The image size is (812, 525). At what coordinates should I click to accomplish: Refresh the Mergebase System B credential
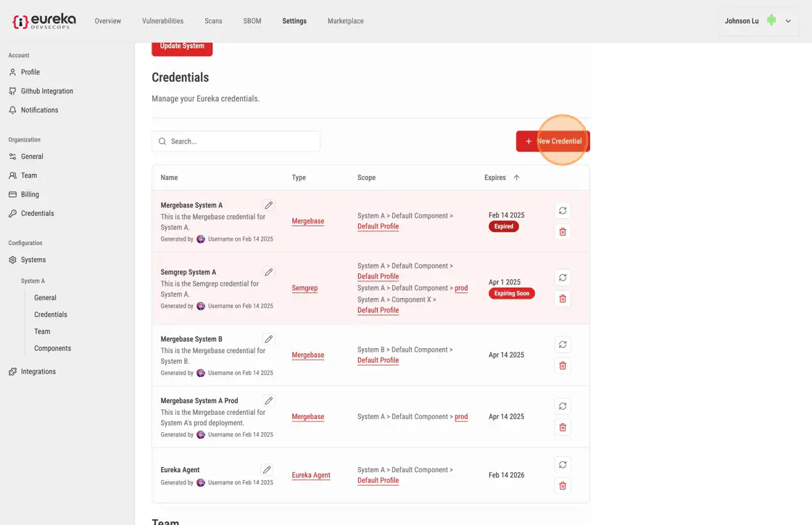(x=563, y=344)
